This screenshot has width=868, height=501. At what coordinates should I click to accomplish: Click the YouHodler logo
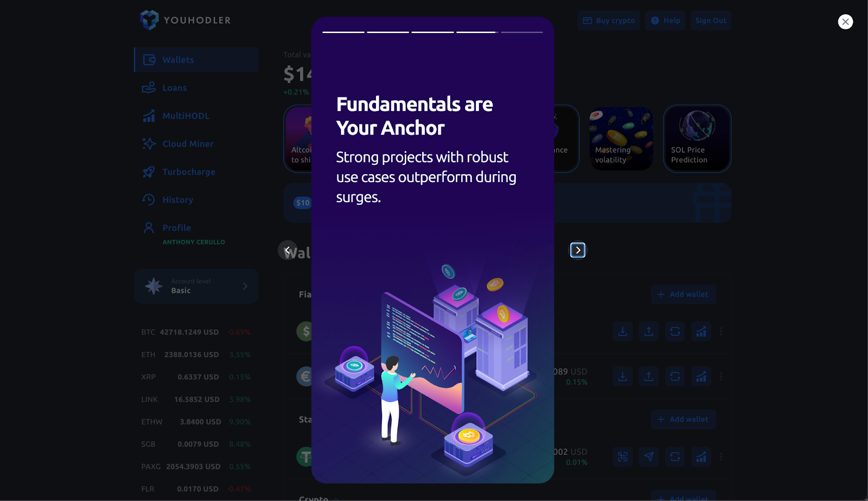185,20
